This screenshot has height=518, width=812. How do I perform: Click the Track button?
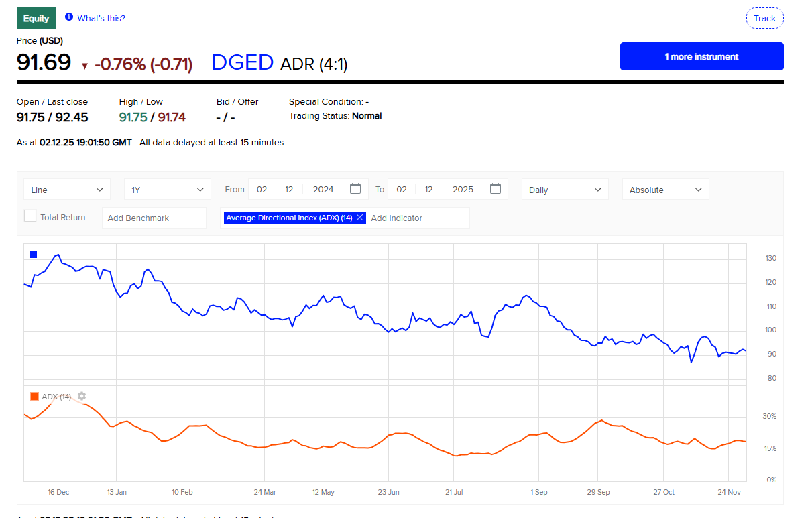pyautogui.click(x=765, y=19)
